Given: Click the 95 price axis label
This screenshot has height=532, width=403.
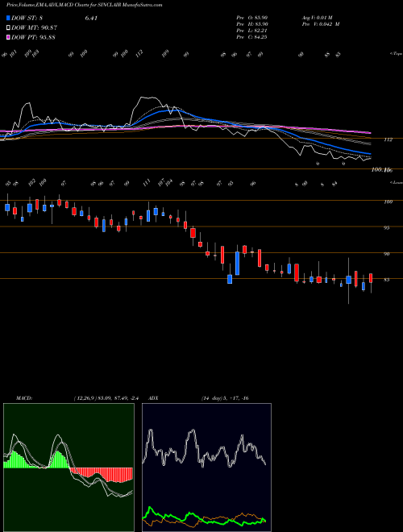Looking at the screenshot, I should pyautogui.click(x=386, y=228).
